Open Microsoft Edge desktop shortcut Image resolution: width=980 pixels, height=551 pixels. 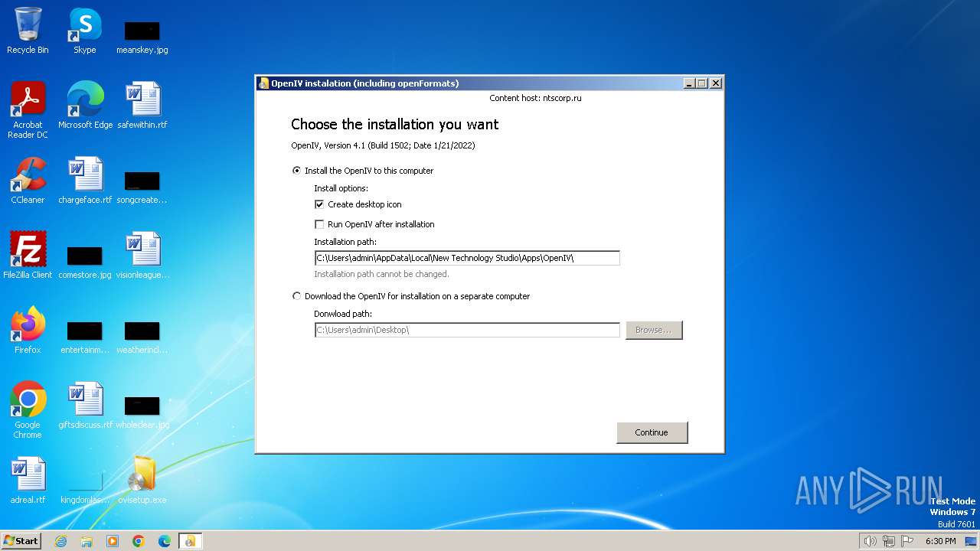coord(85,106)
